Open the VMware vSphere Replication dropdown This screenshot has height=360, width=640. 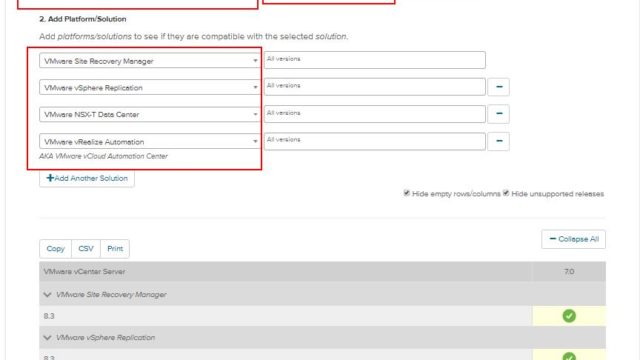149,87
